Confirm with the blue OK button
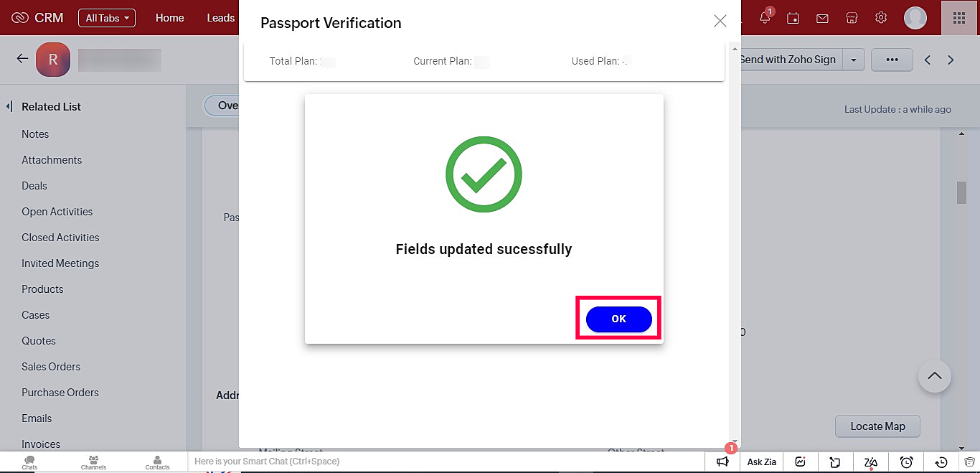 pos(618,319)
